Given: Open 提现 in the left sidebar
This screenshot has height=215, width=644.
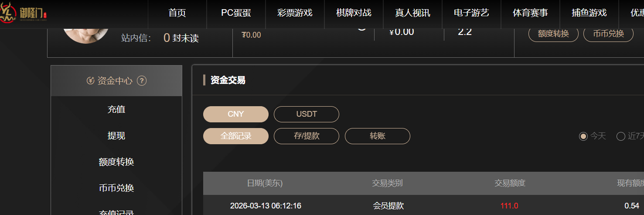Looking at the screenshot, I should (x=116, y=135).
